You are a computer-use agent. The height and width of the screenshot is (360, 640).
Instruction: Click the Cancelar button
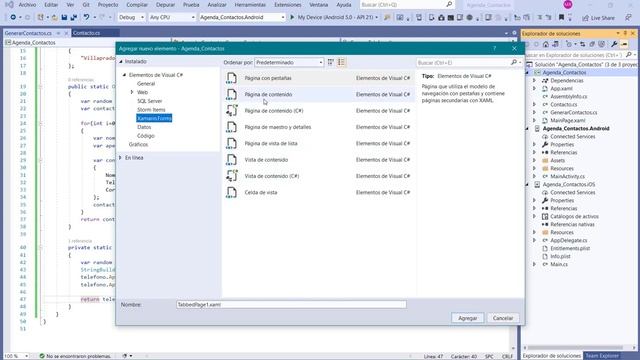[503, 318]
